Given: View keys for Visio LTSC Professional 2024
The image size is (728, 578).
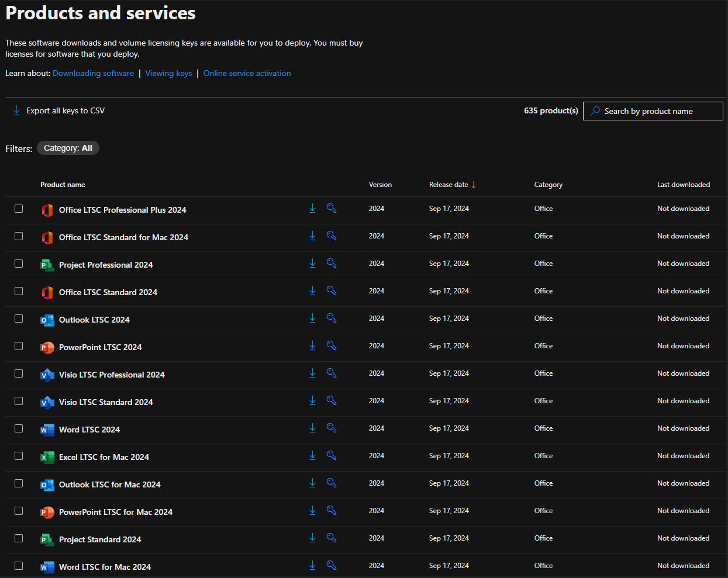Looking at the screenshot, I should tap(332, 373).
